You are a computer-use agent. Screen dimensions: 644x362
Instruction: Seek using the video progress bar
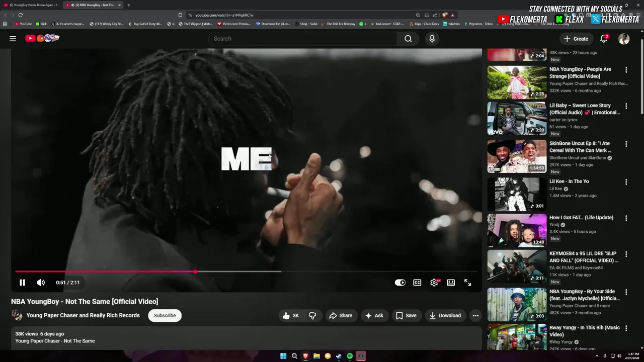pos(247,271)
